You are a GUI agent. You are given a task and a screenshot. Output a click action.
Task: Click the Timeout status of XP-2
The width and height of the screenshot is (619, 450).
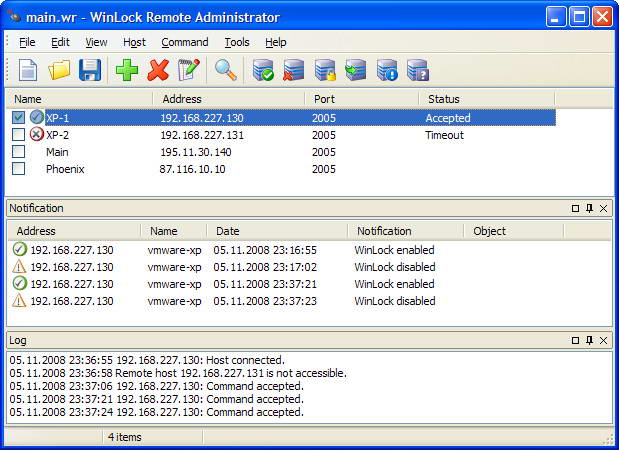(445, 135)
